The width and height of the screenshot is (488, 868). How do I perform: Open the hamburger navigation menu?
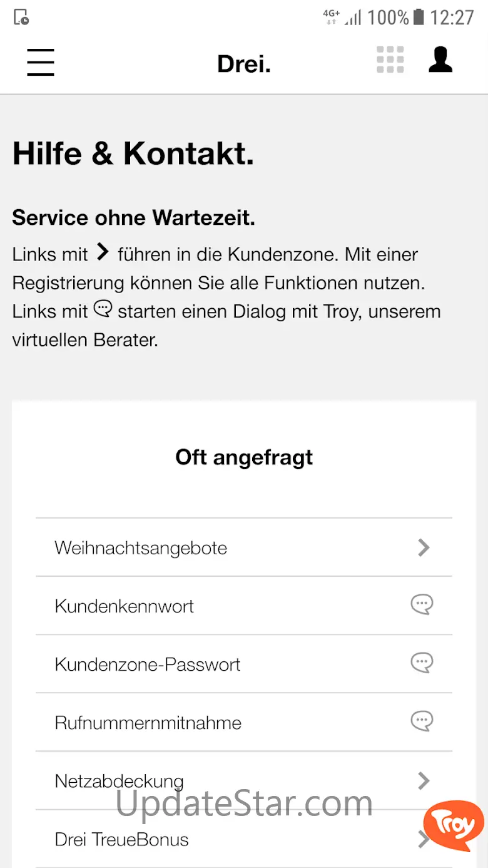[x=41, y=63]
